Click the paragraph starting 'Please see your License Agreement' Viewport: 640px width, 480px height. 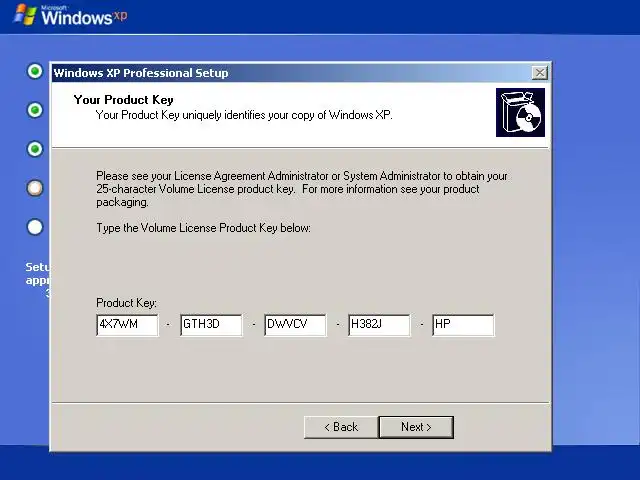click(302, 189)
